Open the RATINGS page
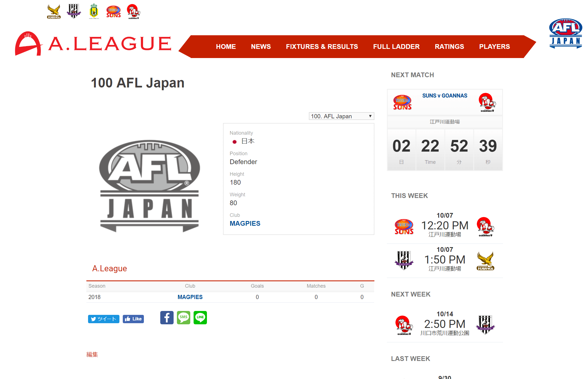 tap(449, 47)
